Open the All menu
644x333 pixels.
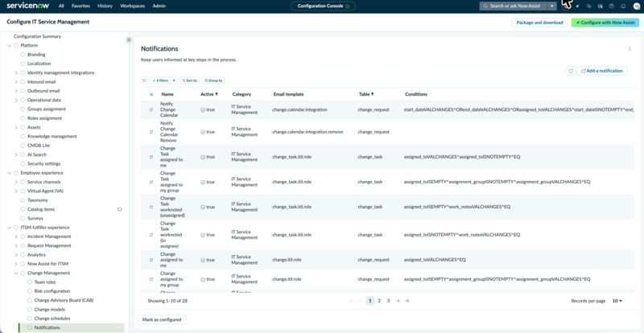[61, 6]
